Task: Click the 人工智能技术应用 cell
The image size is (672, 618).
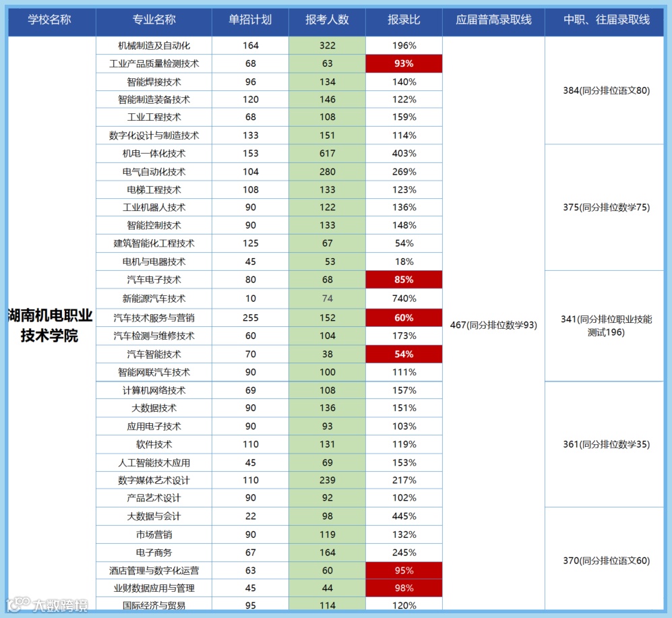Action: (x=154, y=463)
